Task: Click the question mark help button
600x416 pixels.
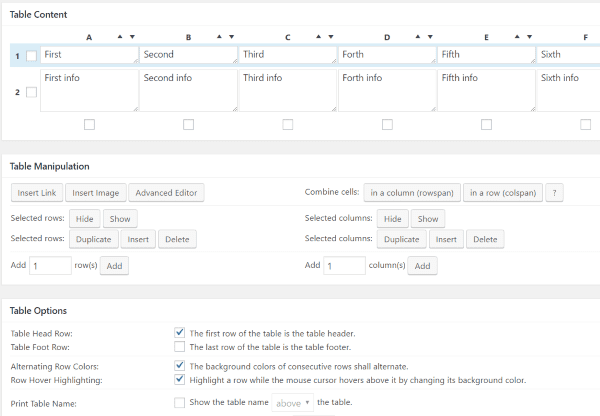Action: click(x=555, y=192)
